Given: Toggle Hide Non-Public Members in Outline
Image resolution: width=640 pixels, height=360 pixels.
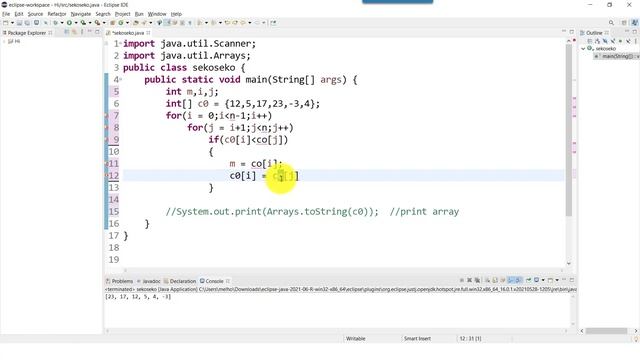Looking at the screenshot, I should (x=620, y=41).
